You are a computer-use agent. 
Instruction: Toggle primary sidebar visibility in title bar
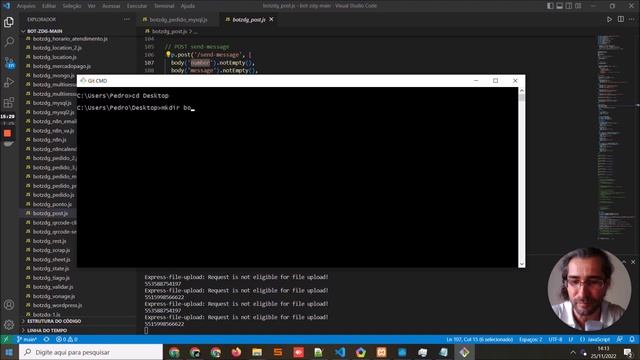550,6
